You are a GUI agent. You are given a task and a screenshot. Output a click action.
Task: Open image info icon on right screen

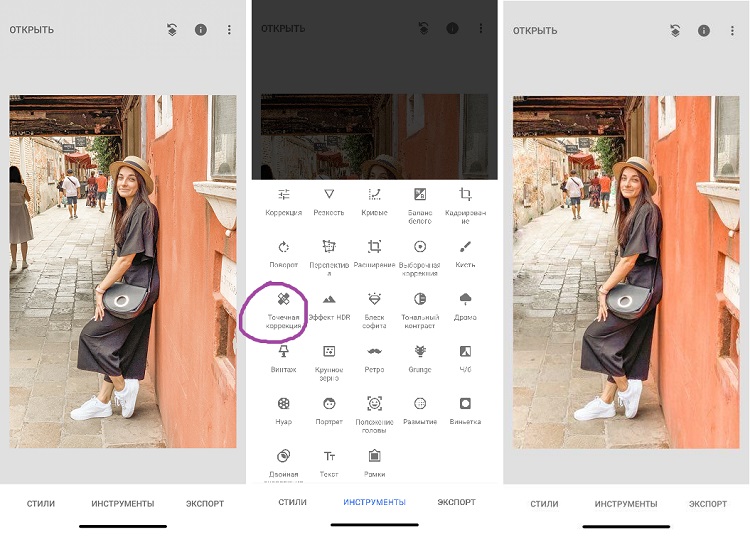(x=704, y=31)
